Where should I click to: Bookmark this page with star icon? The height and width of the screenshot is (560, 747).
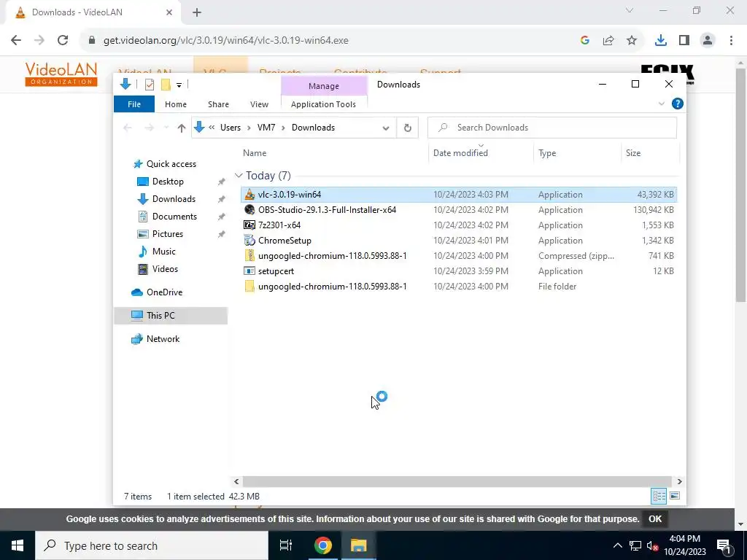click(x=632, y=41)
